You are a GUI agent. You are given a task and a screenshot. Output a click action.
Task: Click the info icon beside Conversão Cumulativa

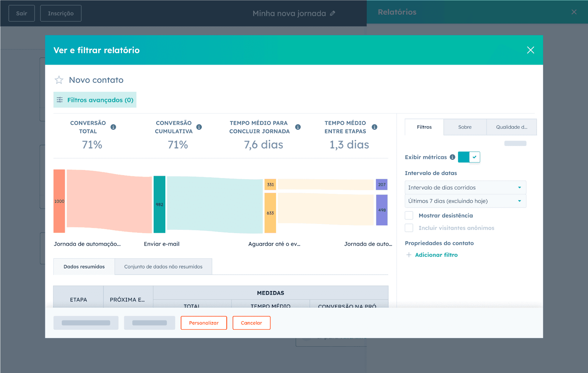[199, 127]
